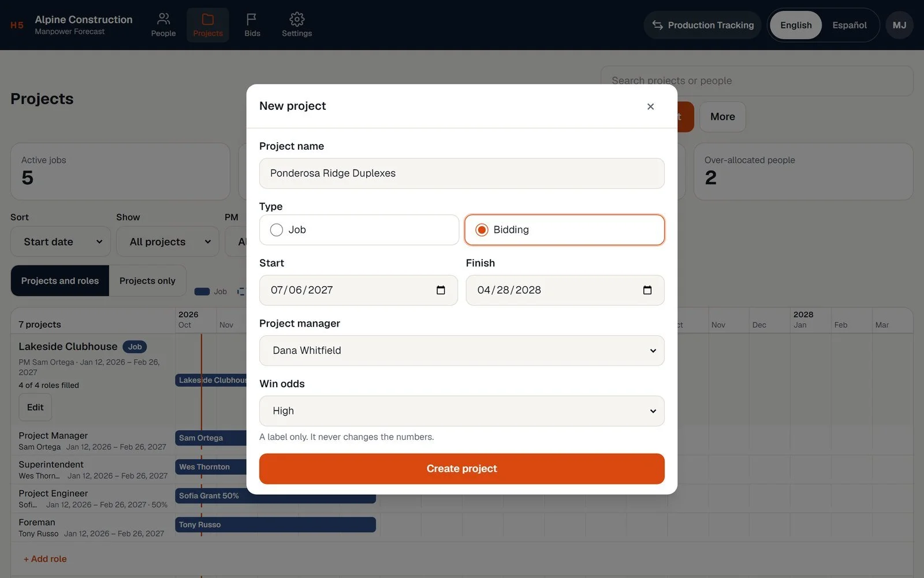The width and height of the screenshot is (924, 578).
Task: Click the Job badge beside Lakeside Clubhouse
Action: click(x=135, y=347)
